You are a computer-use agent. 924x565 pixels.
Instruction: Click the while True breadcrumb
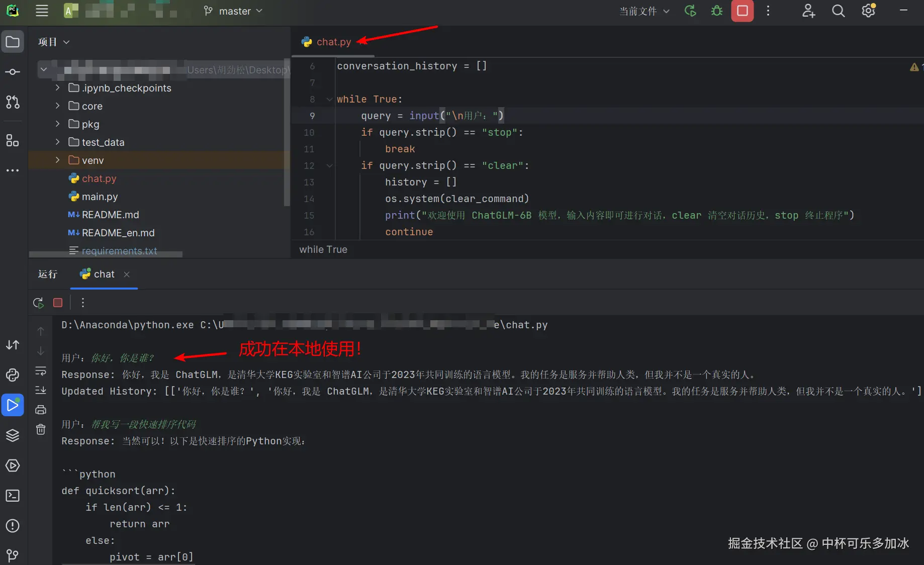[323, 249]
